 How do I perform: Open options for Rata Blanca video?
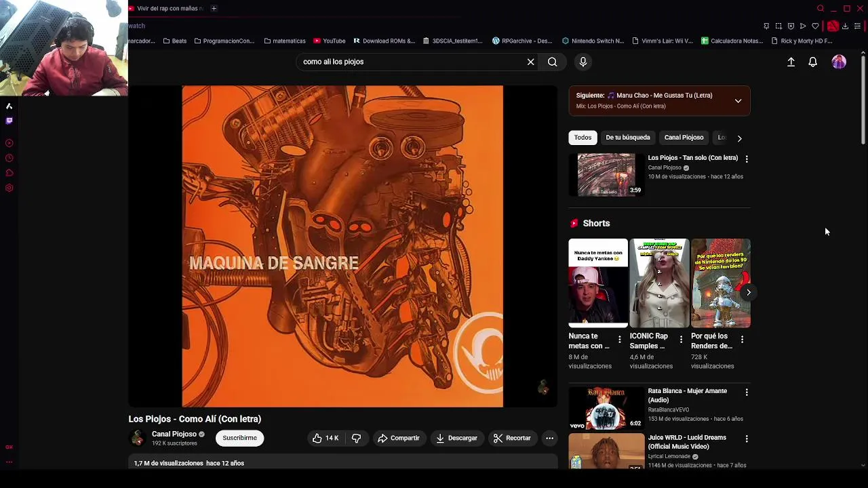point(747,392)
